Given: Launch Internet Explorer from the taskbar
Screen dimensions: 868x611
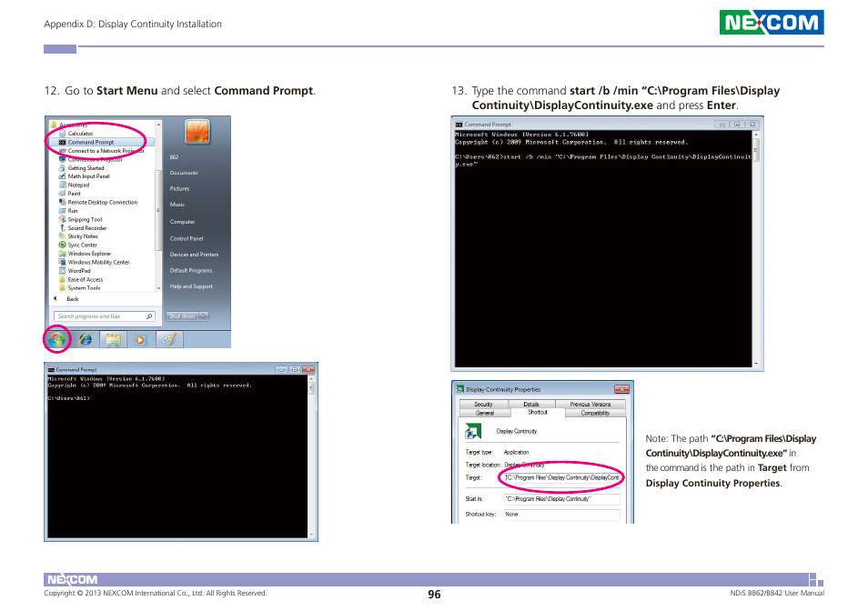Looking at the screenshot, I should coord(85,338).
